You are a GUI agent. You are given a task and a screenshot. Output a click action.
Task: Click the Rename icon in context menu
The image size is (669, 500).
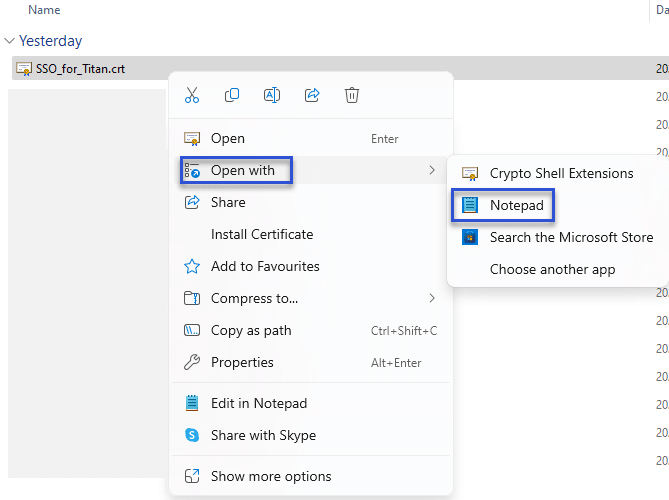point(272,95)
